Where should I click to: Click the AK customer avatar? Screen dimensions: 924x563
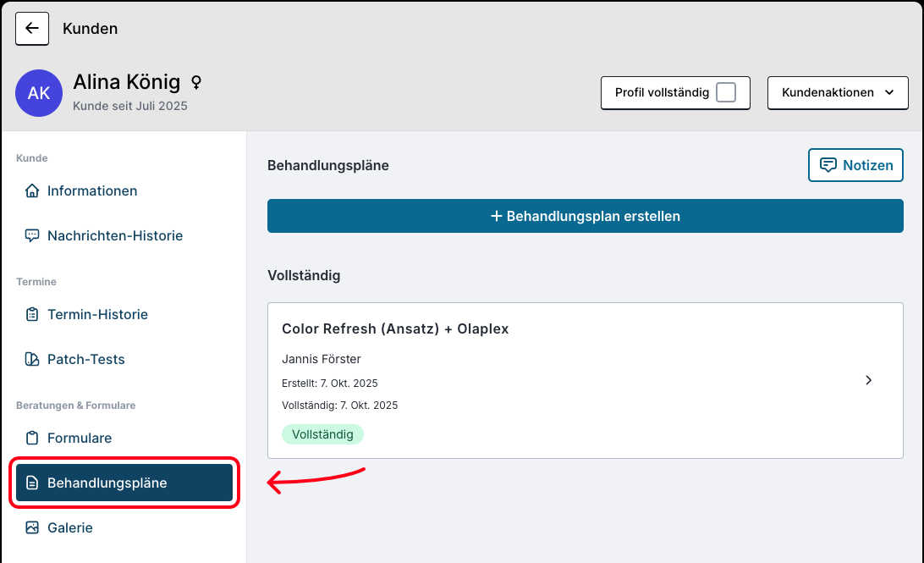(x=39, y=93)
